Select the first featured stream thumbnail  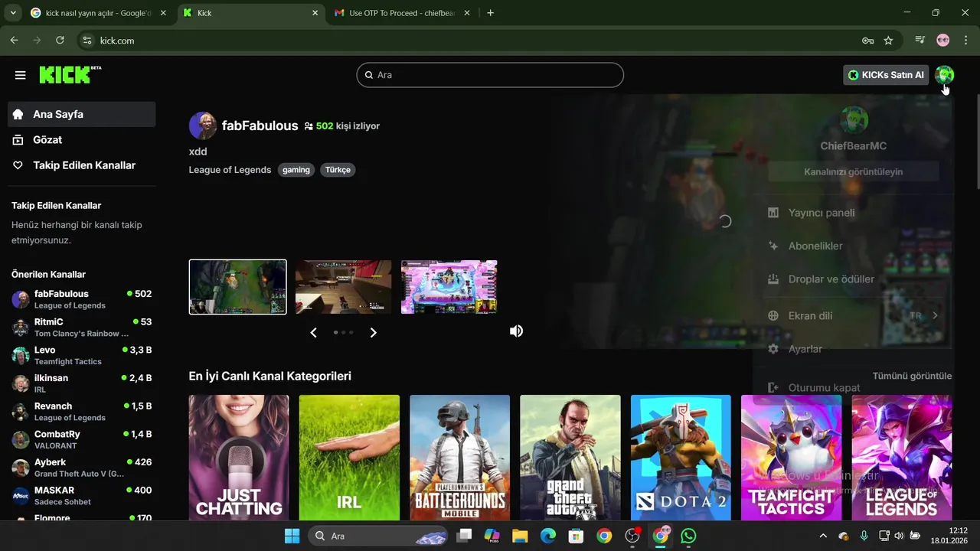tap(238, 287)
